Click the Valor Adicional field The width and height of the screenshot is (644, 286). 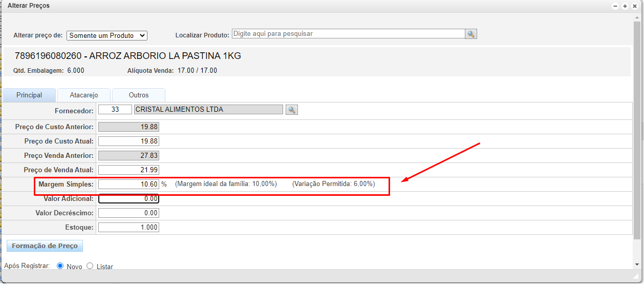[x=128, y=198]
